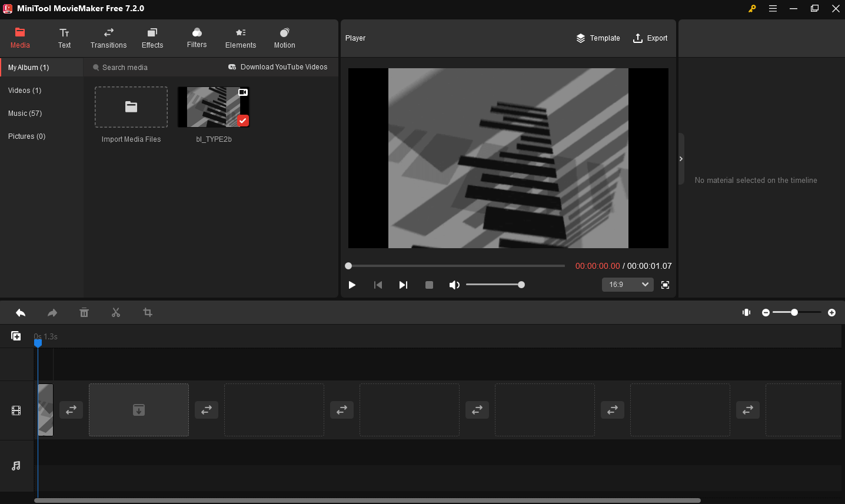This screenshot has width=845, height=504.
Task: Click the Delete trash icon
Action: (x=84, y=313)
